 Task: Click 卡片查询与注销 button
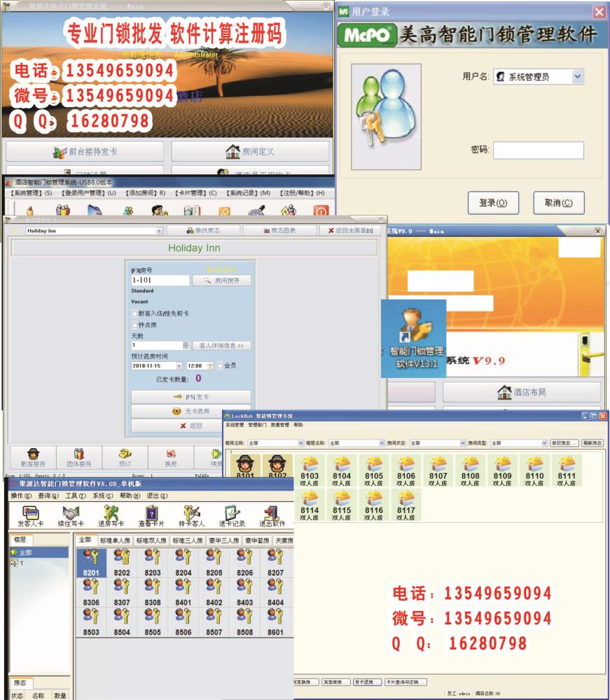pyautogui.click(x=405, y=682)
